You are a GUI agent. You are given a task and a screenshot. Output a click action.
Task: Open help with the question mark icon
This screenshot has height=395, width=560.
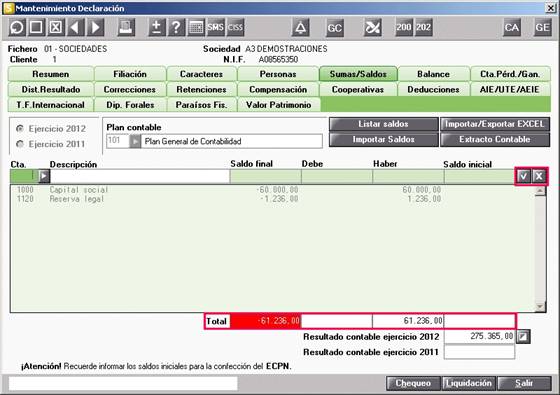tap(176, 28)
